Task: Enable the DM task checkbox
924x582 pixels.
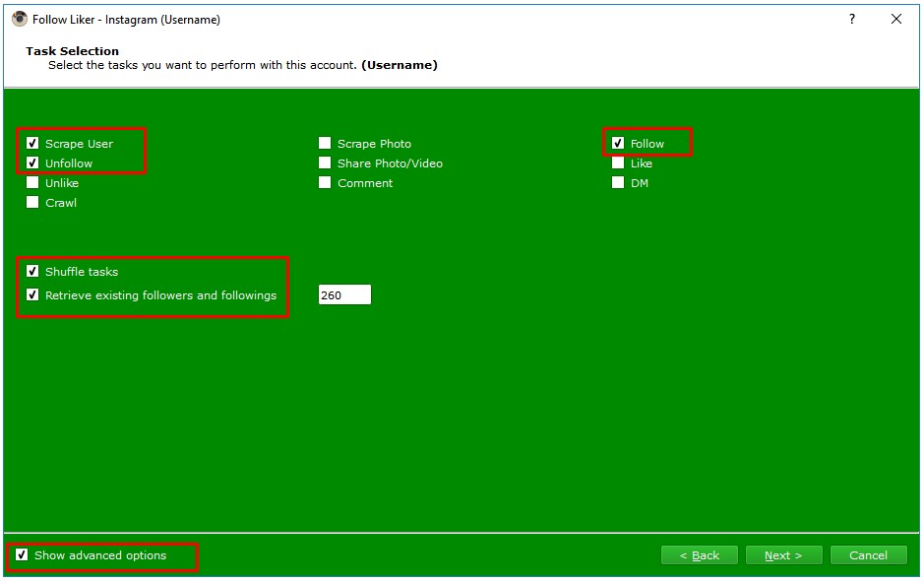Action: [618, 183]
